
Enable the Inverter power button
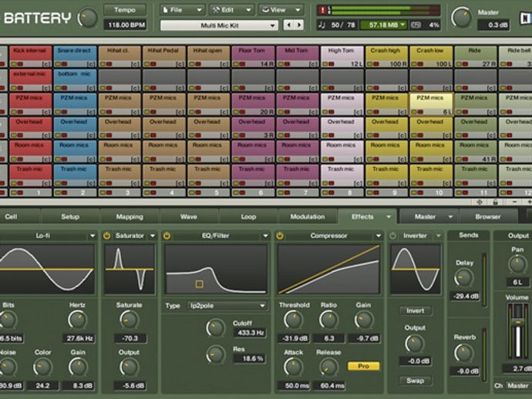pos(393,236)
